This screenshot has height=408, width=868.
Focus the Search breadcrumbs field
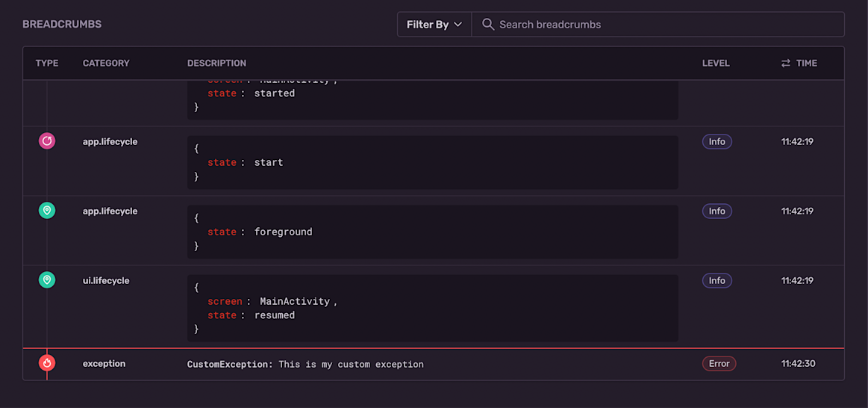click(x=658, y=25)
